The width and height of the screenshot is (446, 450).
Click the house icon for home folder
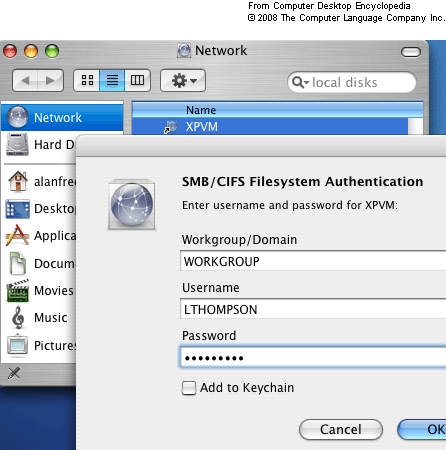point(18,181)
